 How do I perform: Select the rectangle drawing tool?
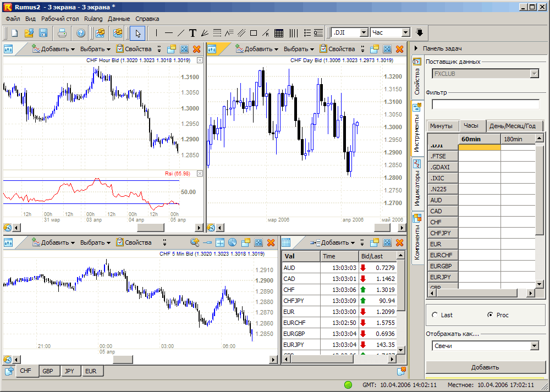coord(254,33)
